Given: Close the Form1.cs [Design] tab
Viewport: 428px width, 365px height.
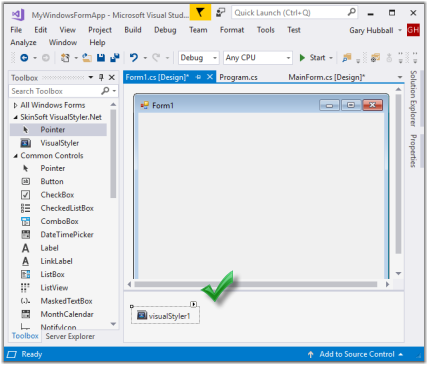Looking at the screenshot, I should (x=210, y=77).
